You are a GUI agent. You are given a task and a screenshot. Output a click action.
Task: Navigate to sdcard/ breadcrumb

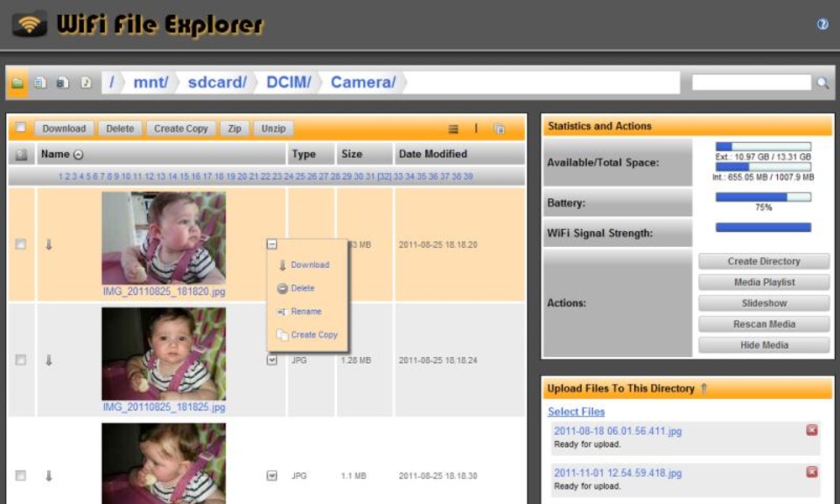(x=217, y=82)
